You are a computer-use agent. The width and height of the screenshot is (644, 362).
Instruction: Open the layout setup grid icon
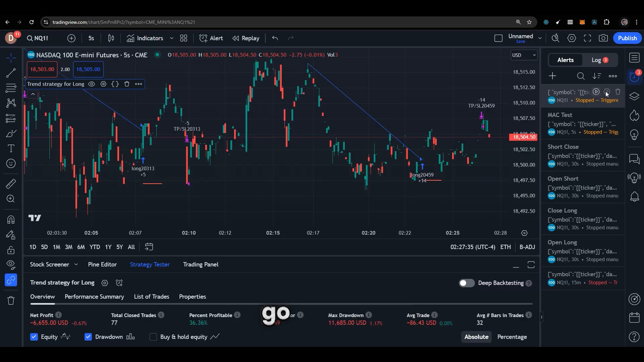183,38
